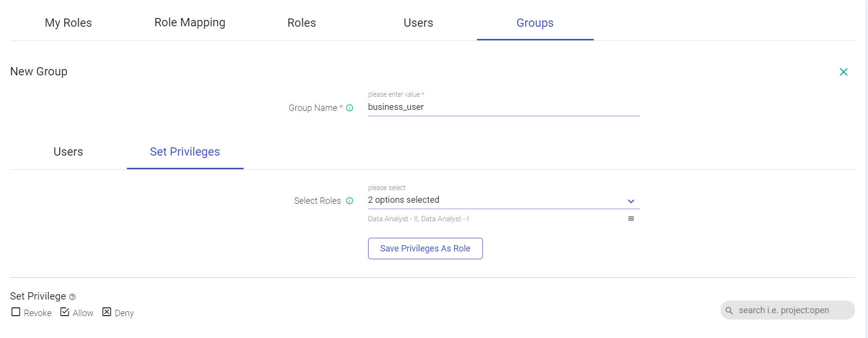The height and width of the screenshot is (338, 868).
Task: Focus the Group Name input field
Action: (x=504, y=107)
